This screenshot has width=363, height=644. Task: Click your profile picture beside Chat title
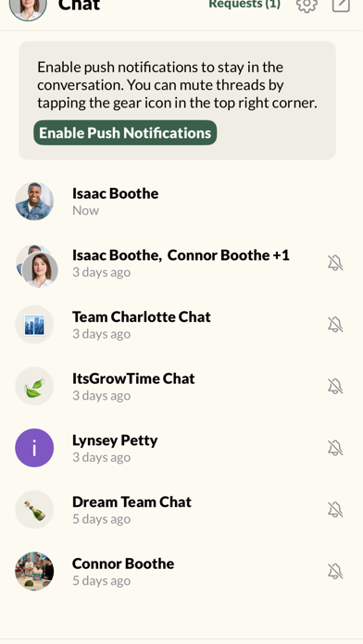point(28,6)
